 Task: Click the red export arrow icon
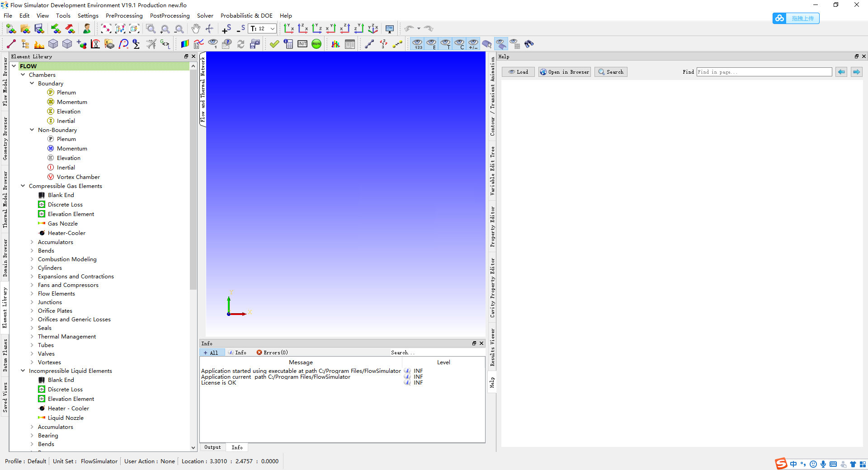pos(70,29)
